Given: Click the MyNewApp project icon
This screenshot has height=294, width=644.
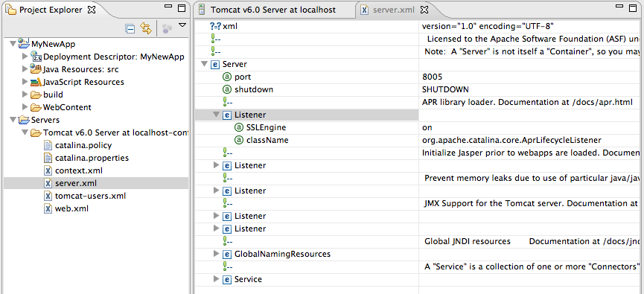Looking at the screenshot, I should click(25, 43).
